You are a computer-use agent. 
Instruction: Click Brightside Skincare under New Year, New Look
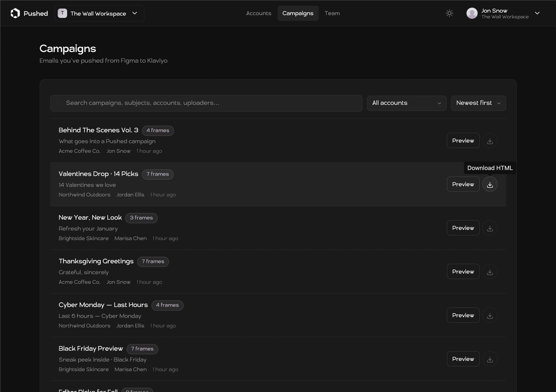84,238
